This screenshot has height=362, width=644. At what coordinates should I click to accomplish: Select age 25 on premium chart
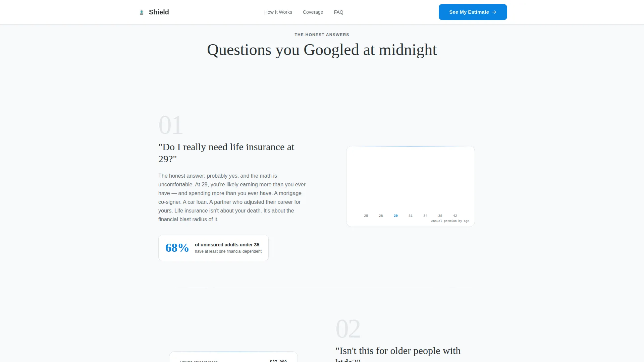coord(366,216)
